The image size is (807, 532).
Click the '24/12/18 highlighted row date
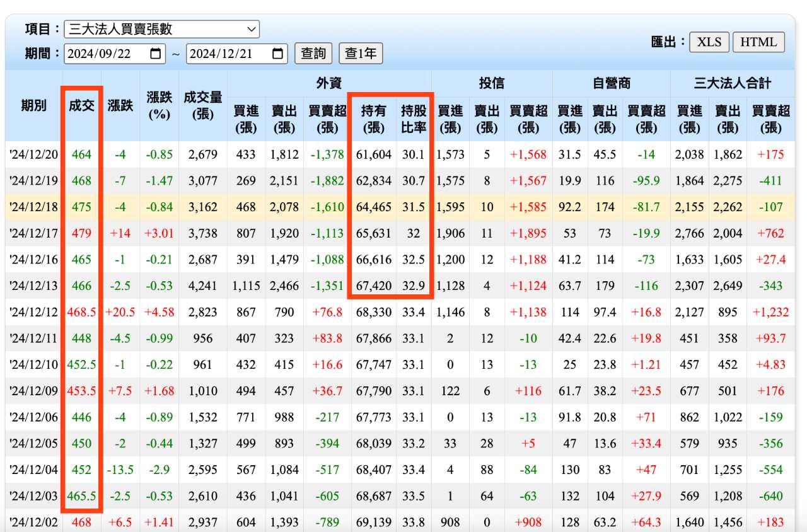34,207
